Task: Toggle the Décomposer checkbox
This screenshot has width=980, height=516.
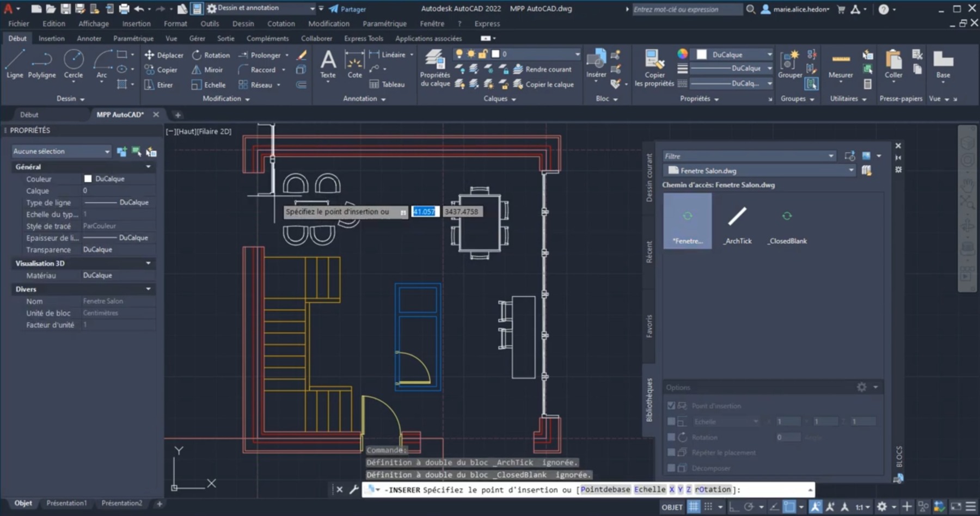Action: (671, 468)
